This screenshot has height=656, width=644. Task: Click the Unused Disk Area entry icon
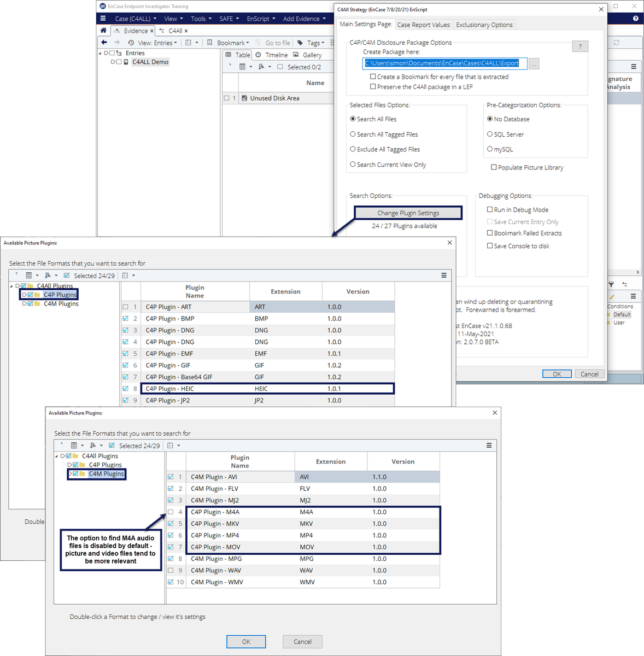(x=244, y=98)
